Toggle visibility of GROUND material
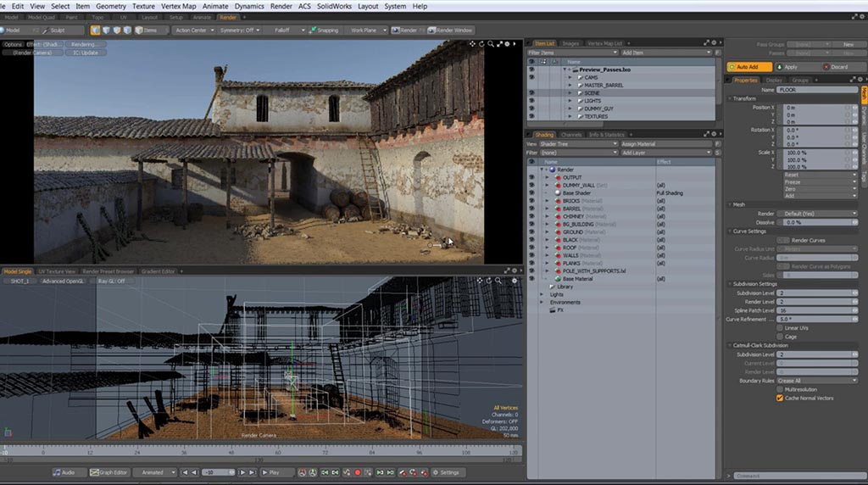The width and height of the screenshot is (868, 485). coord(531,232)
